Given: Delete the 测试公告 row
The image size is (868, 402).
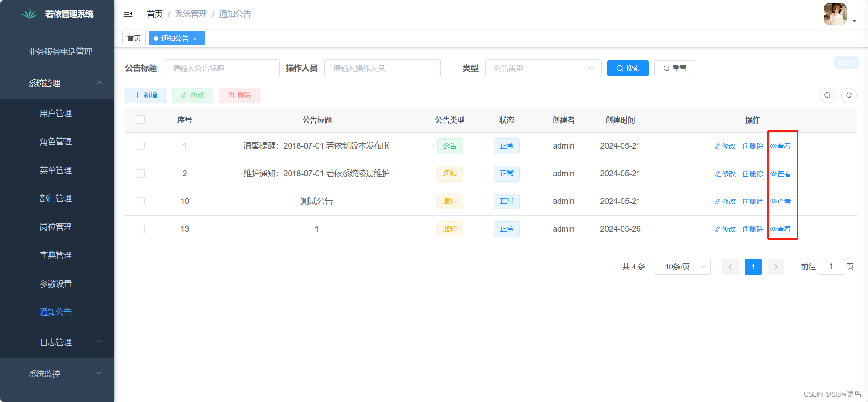Looking at the screenshot, I should tap(753, 202).
